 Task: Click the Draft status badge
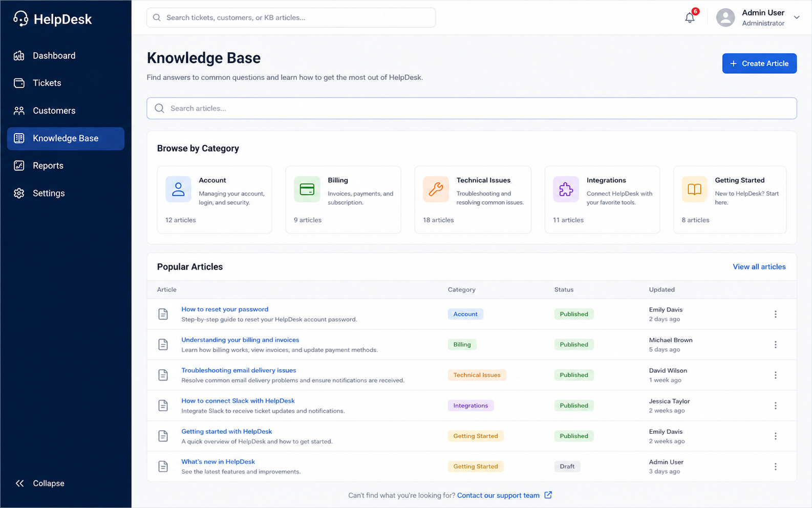[567, 467]
